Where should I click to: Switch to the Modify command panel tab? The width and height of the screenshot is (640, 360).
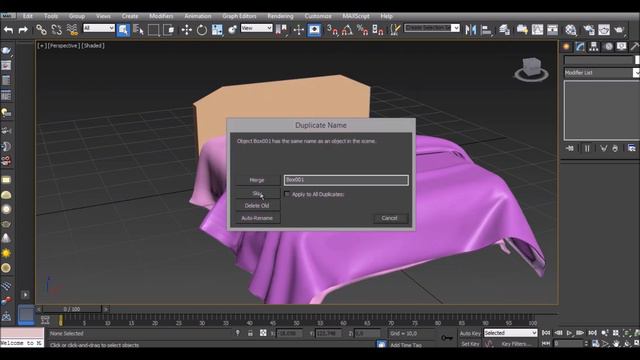580,47
